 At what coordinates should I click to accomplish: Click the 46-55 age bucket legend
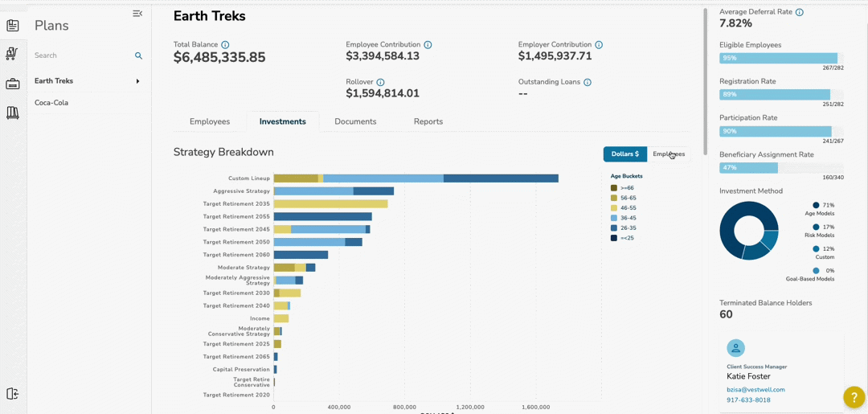pyautogui.click(x=624, y=208)
